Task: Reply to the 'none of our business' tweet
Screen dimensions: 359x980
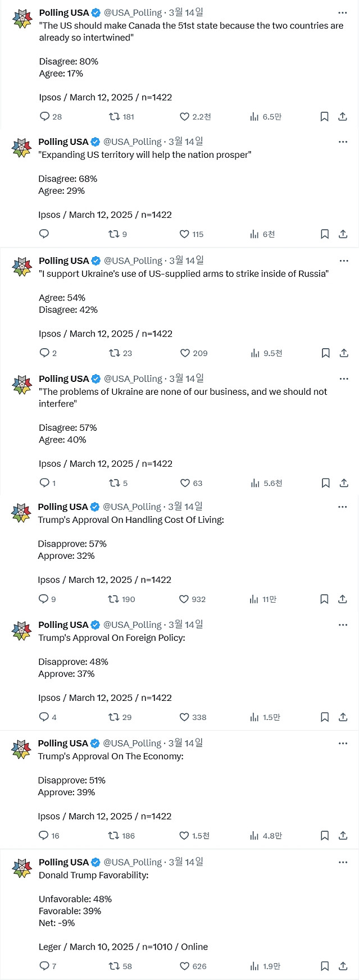Action: pyautogui.click(x=45, y=483)
